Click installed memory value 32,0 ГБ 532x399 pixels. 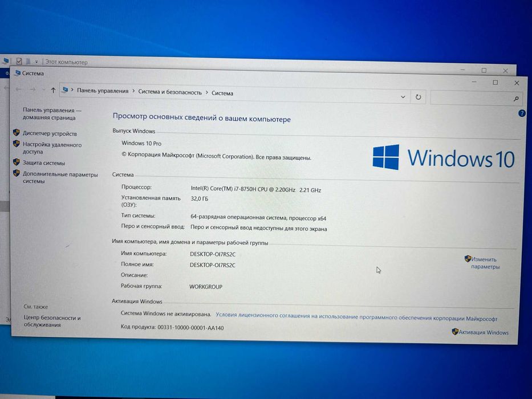tap(200, 198)
